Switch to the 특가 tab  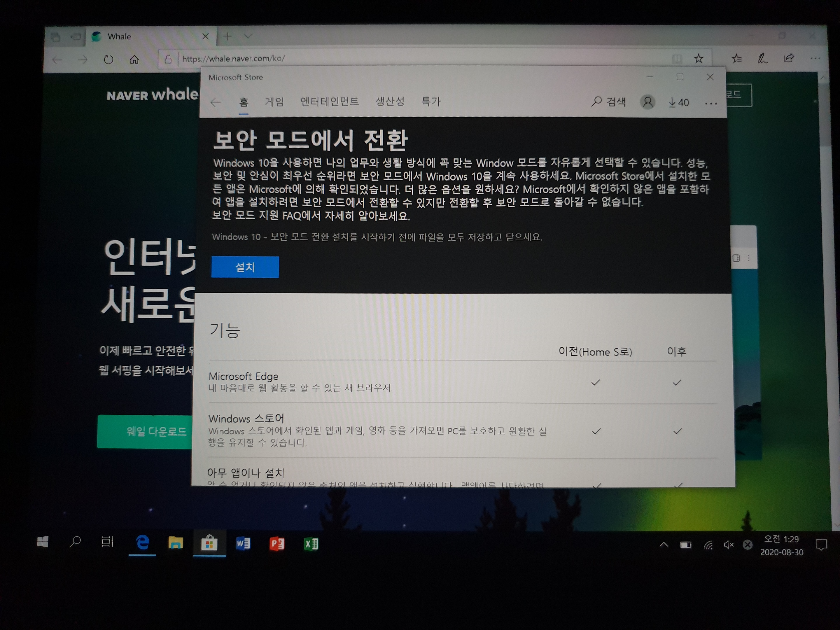click(431, 101)
